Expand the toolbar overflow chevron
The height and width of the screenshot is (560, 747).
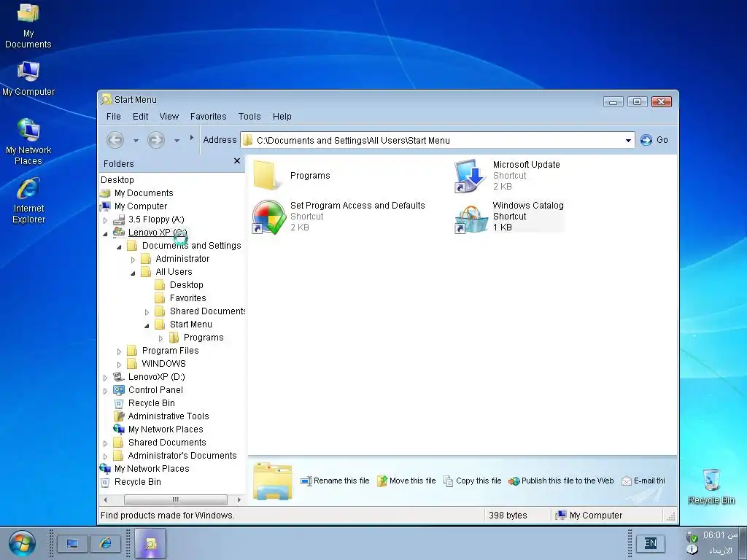point(192,138)
